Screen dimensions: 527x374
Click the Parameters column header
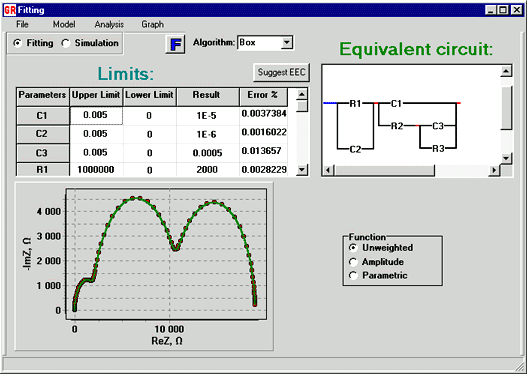42,97
